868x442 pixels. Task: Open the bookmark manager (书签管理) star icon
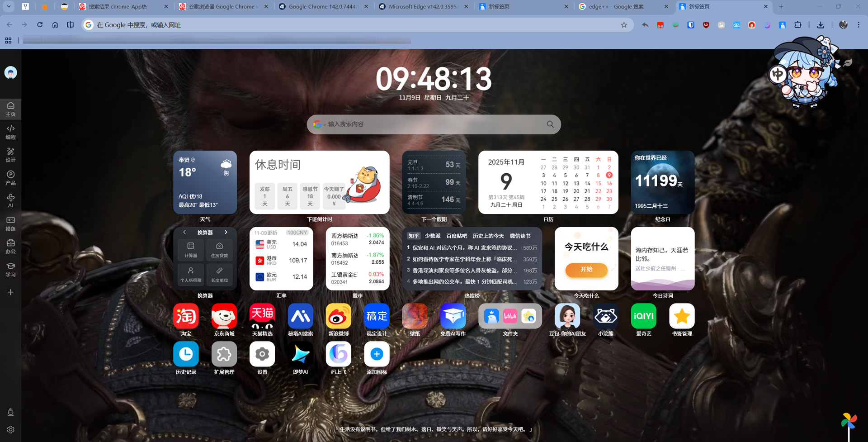(681, 316)
